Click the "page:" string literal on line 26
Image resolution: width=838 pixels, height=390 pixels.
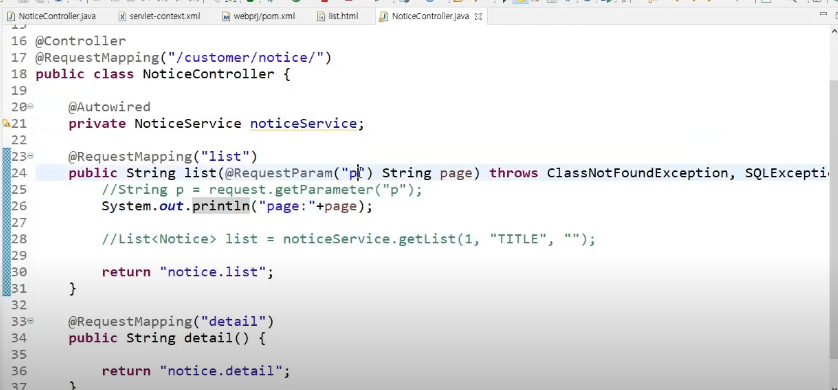(287, 206)
